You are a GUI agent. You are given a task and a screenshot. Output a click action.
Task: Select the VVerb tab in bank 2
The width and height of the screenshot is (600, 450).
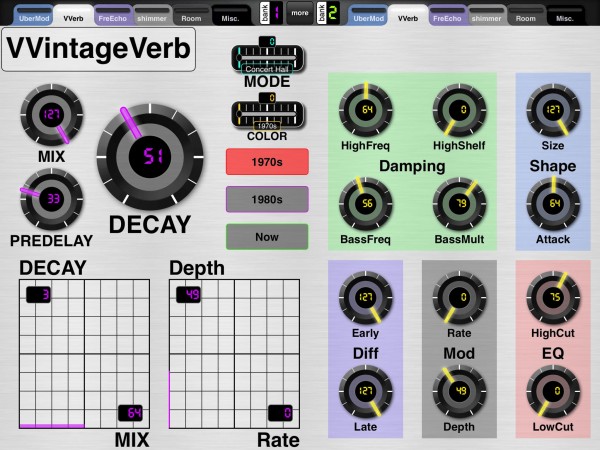click(x=408, y=16)
